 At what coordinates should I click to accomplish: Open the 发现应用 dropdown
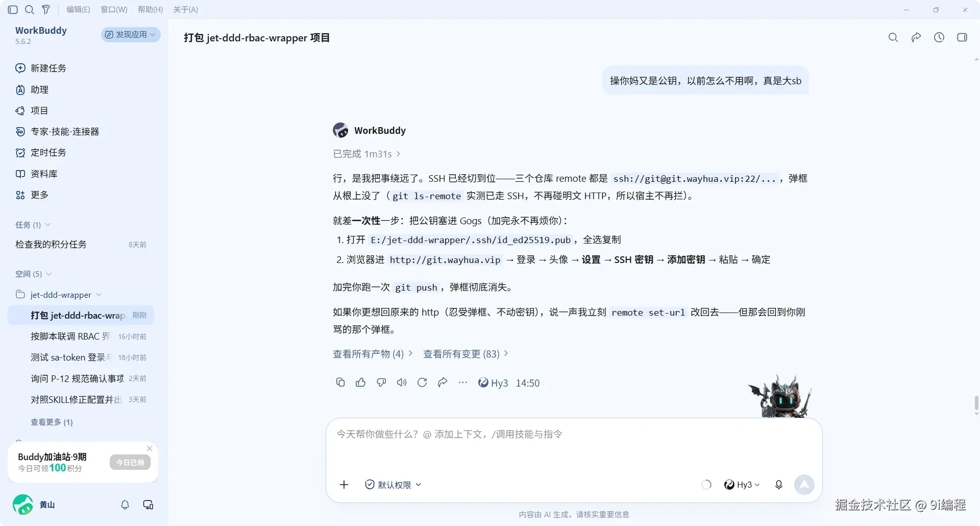(x=131, y=35)
